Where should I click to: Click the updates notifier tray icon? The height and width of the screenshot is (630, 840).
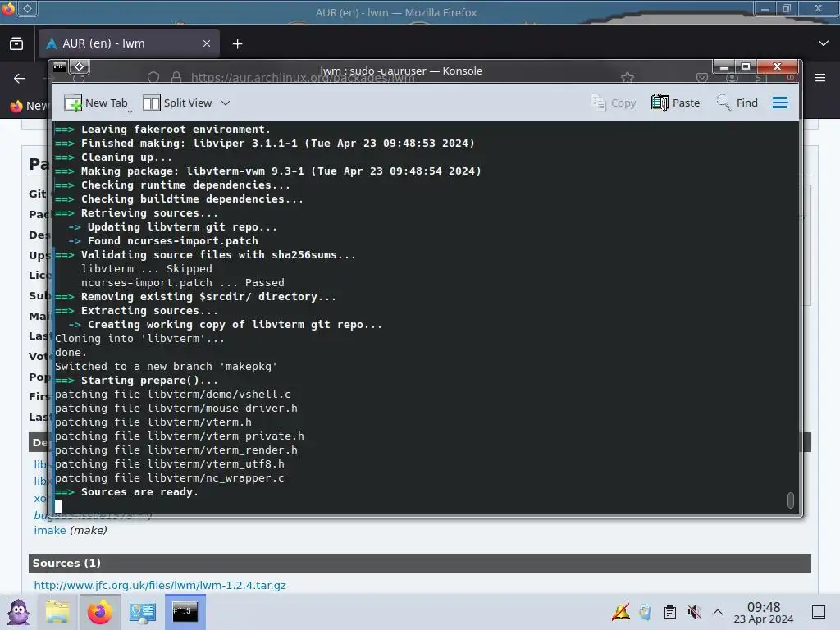(x=621, y=612)
